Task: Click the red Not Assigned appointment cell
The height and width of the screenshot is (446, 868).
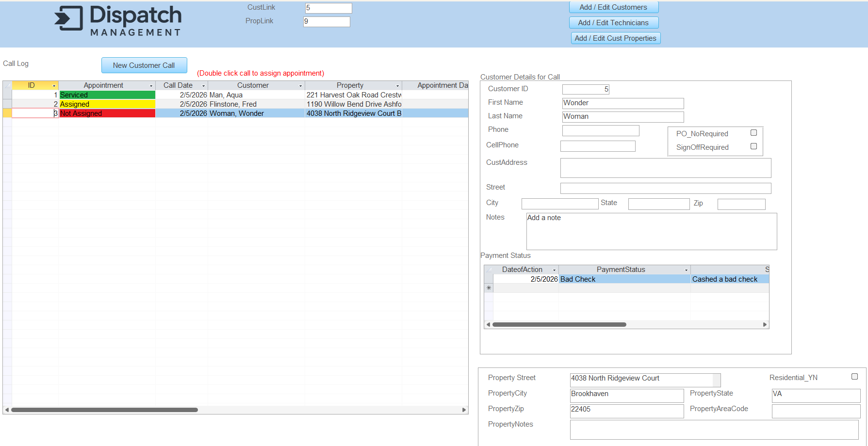Action: 107,113
